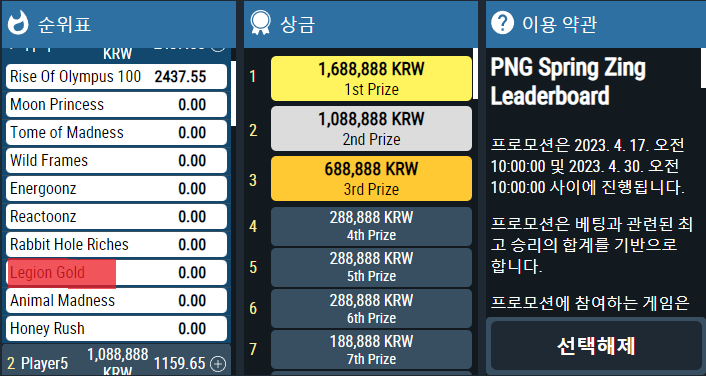Click the Tome of Madness row
Screen dimensions: 706x376
coord(116,132)
